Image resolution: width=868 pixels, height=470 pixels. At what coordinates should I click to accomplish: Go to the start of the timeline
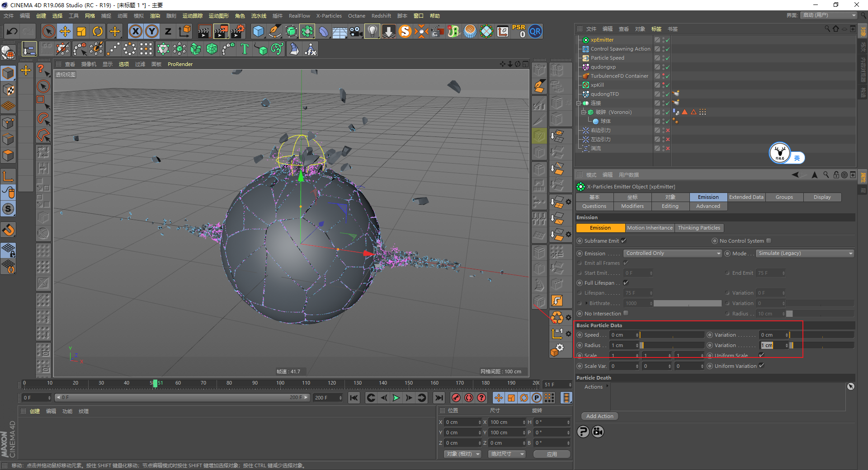pos(354,398)
